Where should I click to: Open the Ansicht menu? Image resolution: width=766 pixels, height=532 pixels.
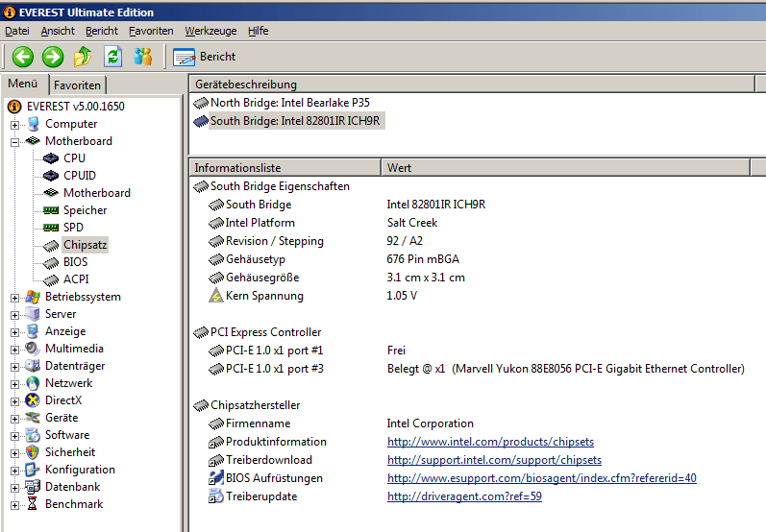(58, 31)
